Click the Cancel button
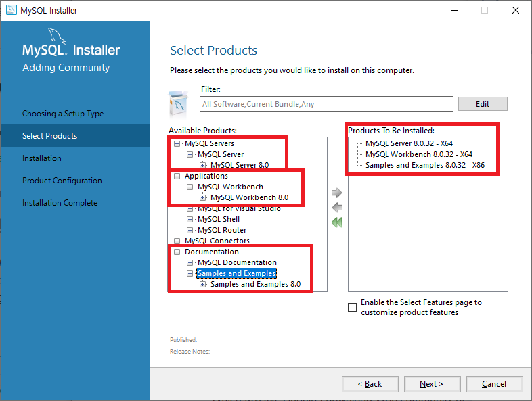Viewport: 532px width, 401px height. click(494, 384)
